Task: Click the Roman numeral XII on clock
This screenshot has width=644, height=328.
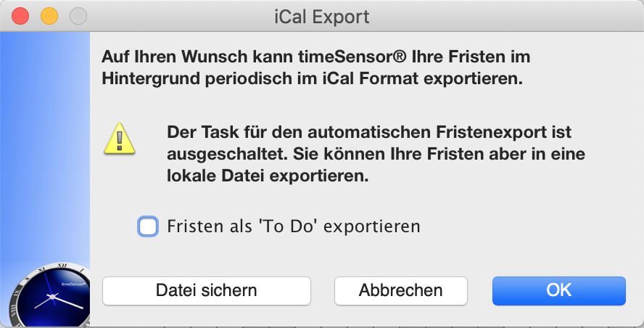Action: point(62,266)
